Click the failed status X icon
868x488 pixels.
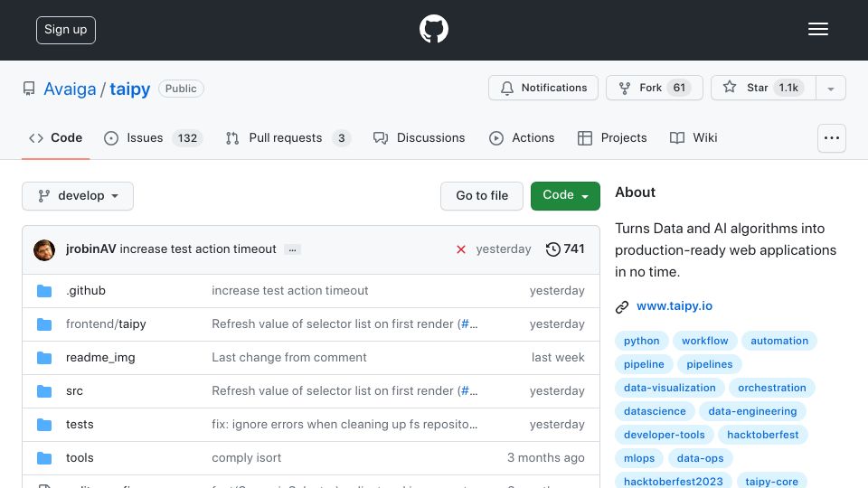[460, 249]
